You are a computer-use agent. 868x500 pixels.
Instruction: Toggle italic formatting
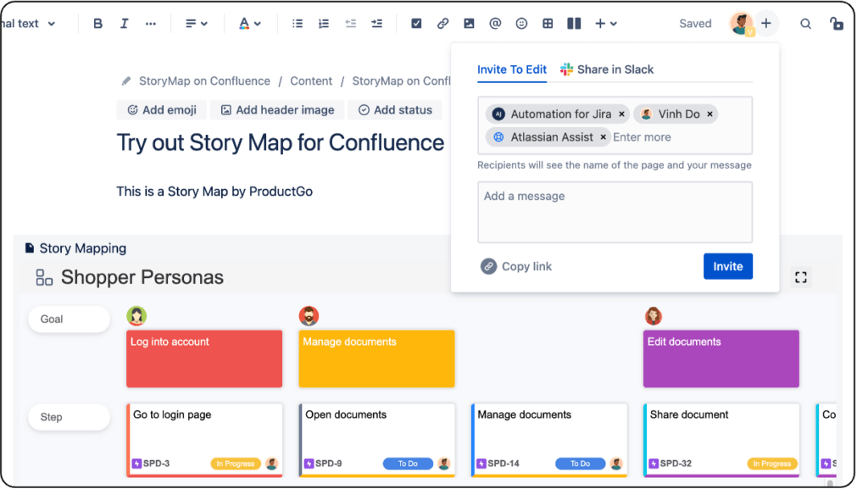(124, 23)
